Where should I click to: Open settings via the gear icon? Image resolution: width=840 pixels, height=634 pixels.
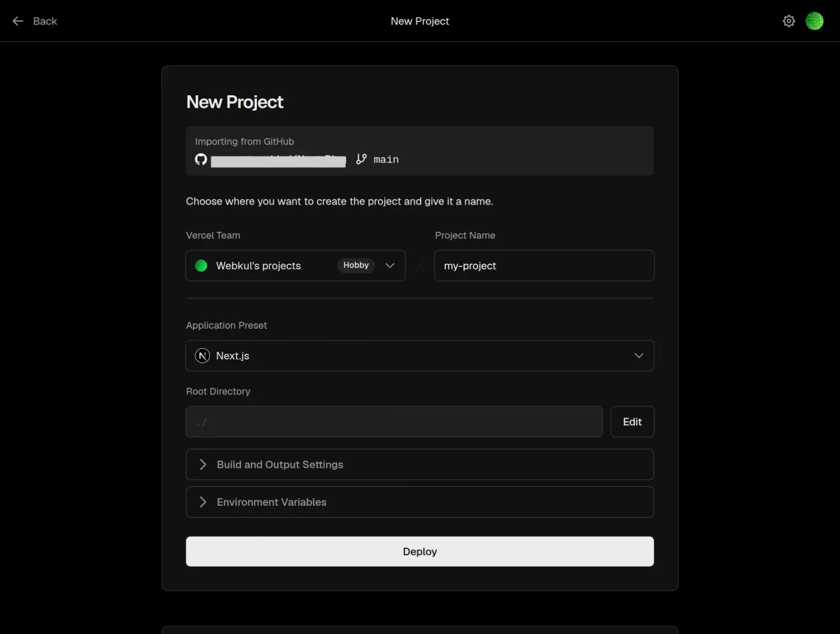pyautogui.click(x=789, y=21)
